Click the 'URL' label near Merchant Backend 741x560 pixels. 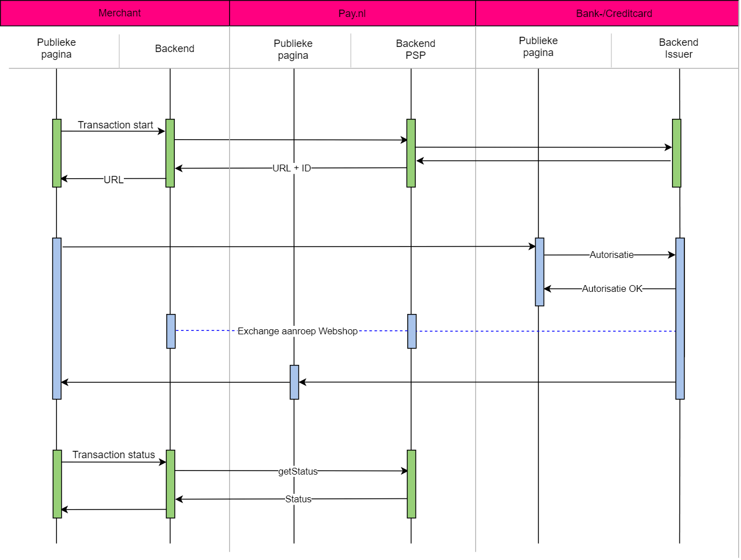(113, 180)
